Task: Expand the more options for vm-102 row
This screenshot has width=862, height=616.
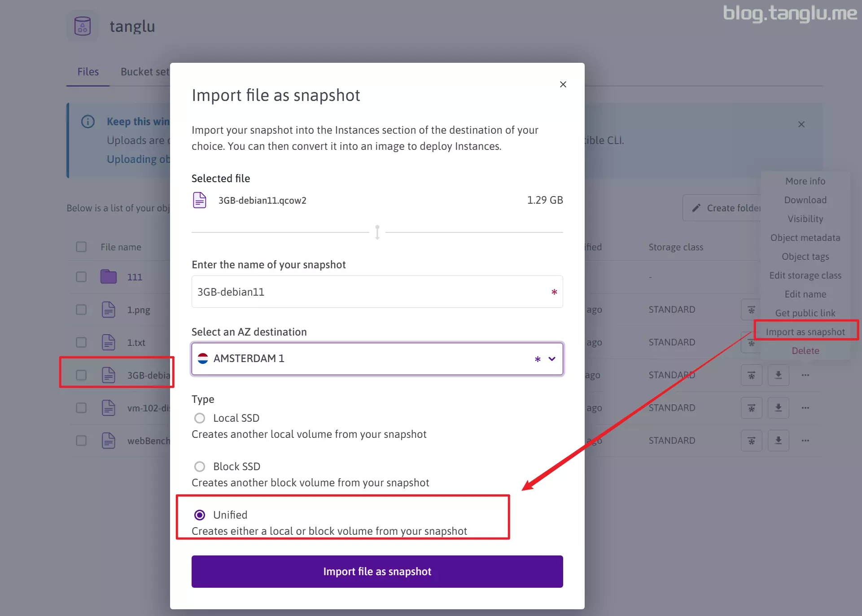Action: pyautogui.click(x=805, y=408)
